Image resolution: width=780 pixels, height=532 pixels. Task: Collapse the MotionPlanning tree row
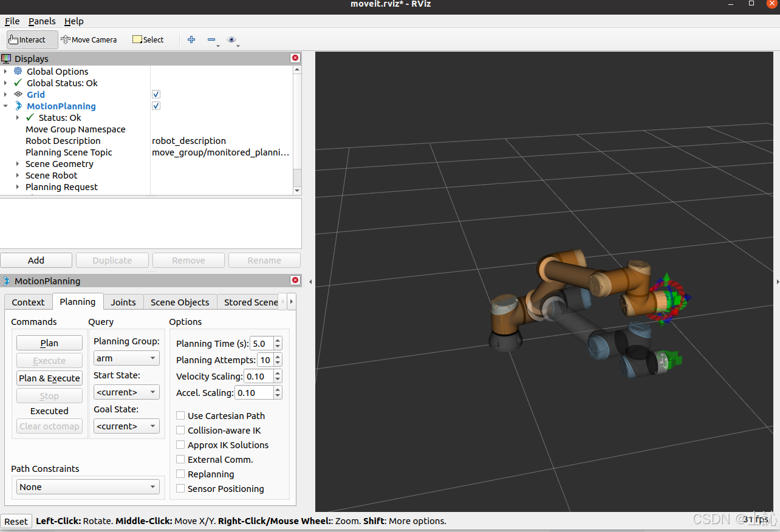click(x=5, y=106)
